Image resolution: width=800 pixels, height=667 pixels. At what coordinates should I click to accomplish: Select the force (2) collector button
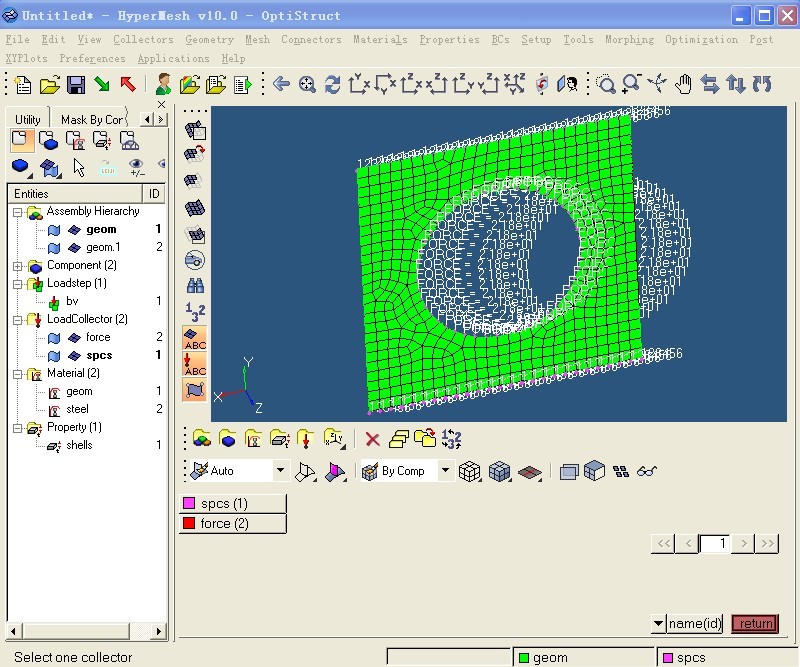[233, 524]
